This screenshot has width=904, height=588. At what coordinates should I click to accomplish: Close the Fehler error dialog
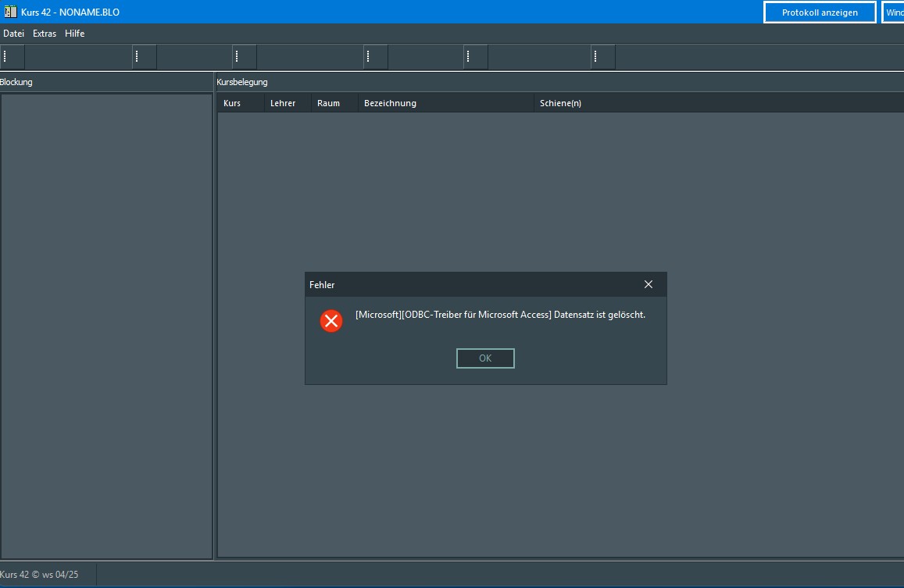click(x=648, y=284)
